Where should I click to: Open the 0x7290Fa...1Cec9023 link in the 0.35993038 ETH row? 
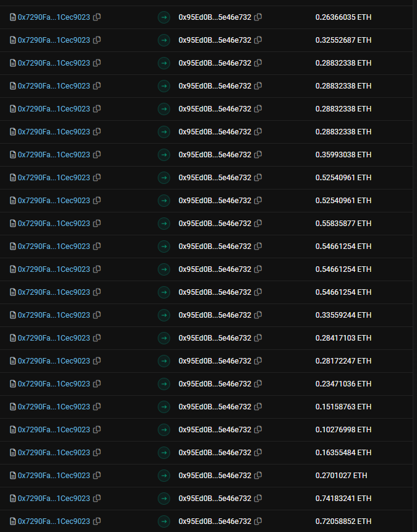(54, 155)
